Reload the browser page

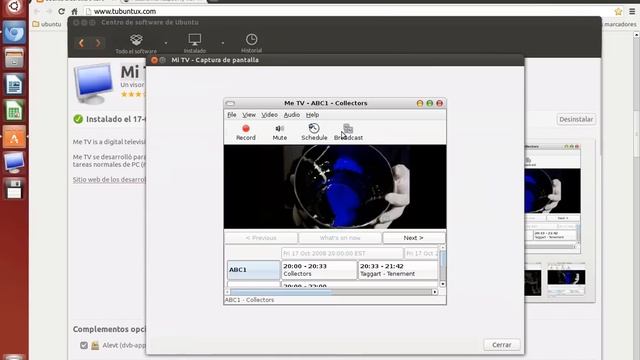[x=62, y=11]
